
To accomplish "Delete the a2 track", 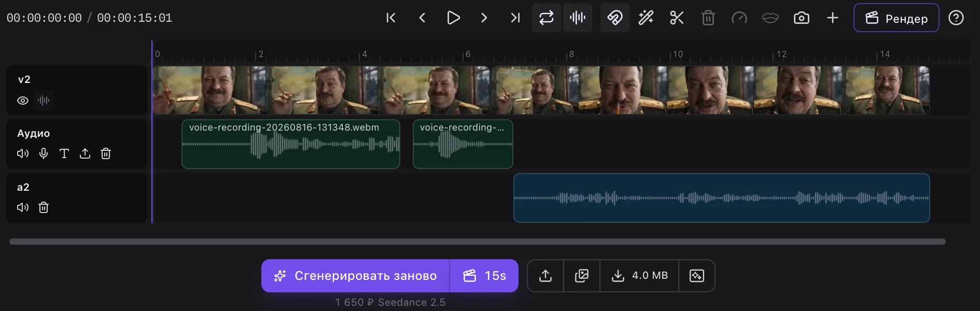I will point(44,207).
